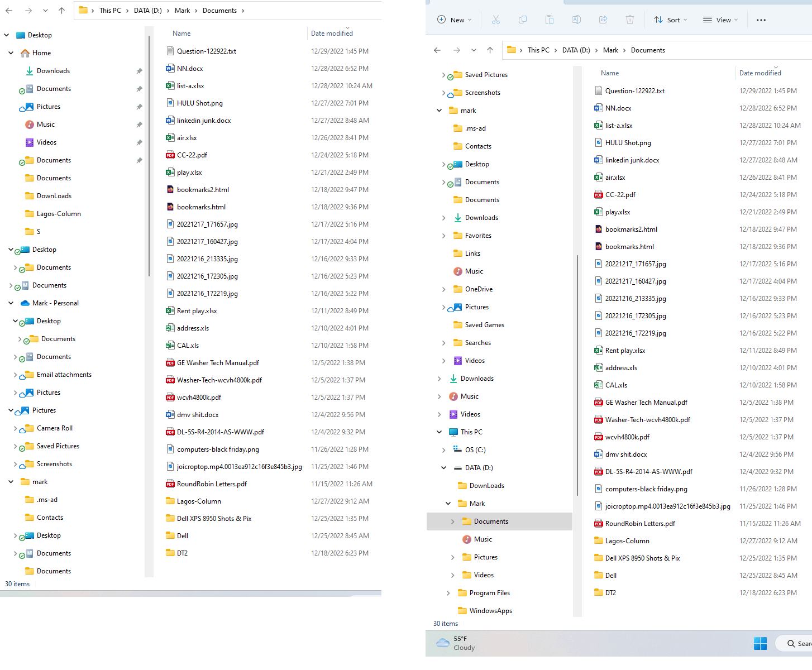Open the View dropdown
This screenshot has height=670, width=812.
(x=720, y=20)
